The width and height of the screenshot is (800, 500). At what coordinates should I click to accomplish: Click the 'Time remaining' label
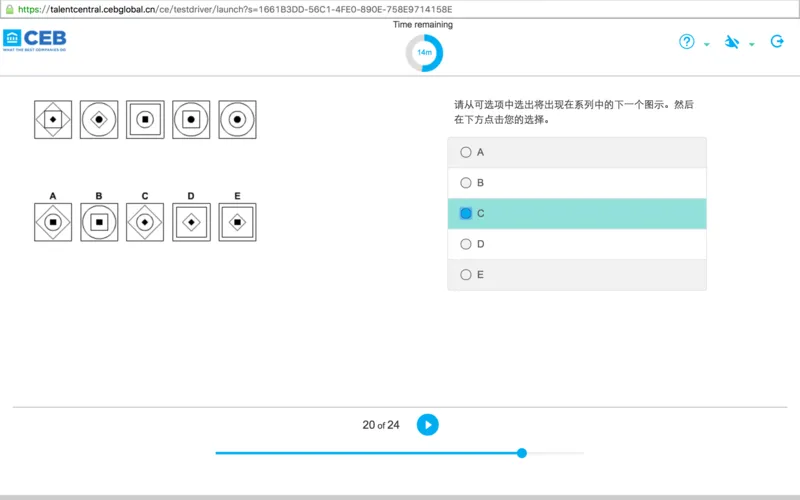pyautogui.click(x=422, y=24)
